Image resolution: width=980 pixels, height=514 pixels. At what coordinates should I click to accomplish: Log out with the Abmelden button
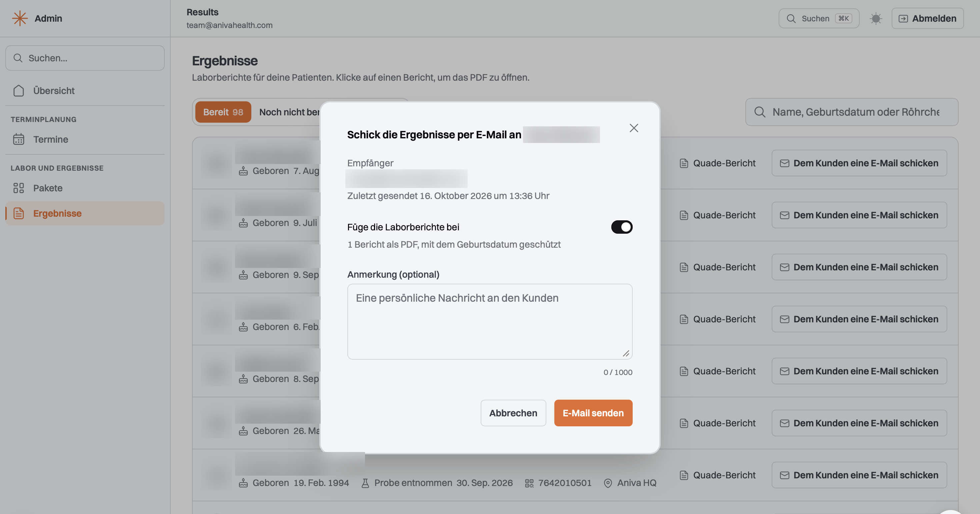pos(927,18)
